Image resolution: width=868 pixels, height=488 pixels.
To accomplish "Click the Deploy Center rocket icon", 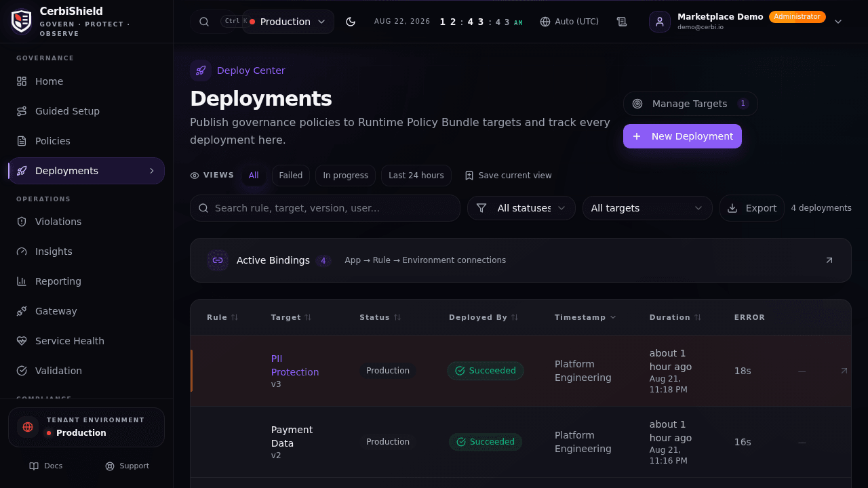I will click(201, 70).
